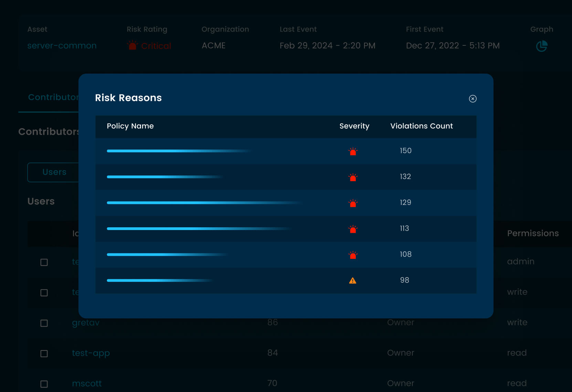The width and height of the screenshot is (572, 392).
Task: Select the critical severity icon for 150 violations
Action: (x=353, y=151)
